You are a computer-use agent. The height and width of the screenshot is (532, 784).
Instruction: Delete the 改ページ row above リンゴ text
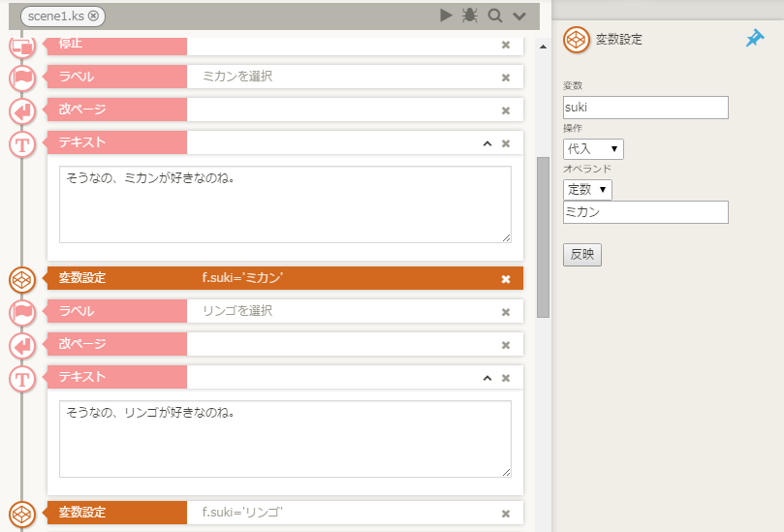point(506,345)
